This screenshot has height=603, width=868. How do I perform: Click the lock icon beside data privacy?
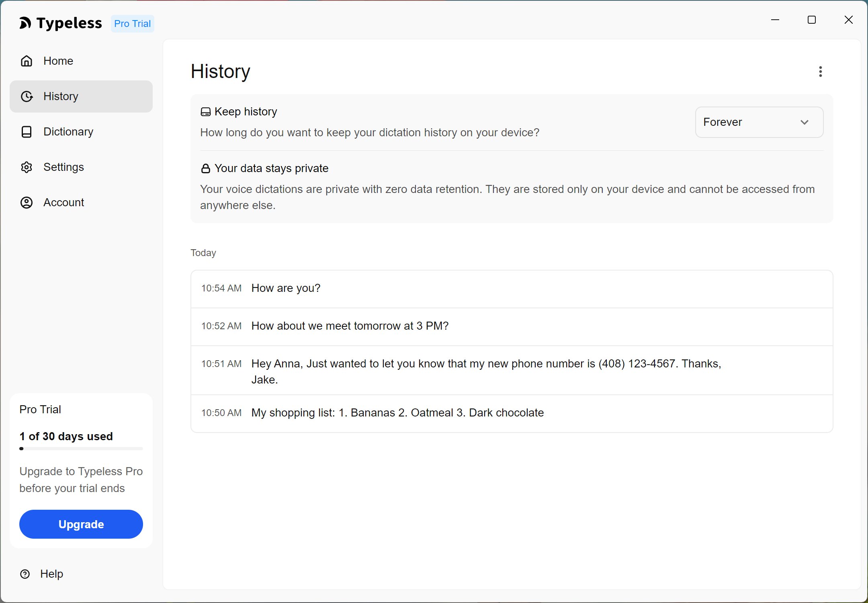point(205,168)
